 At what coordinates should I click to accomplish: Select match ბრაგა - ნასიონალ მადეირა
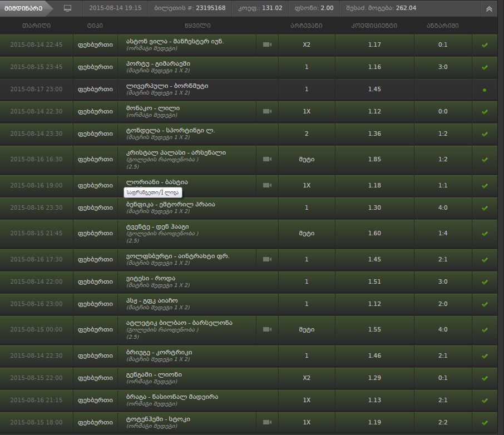(x=172, y=397)
